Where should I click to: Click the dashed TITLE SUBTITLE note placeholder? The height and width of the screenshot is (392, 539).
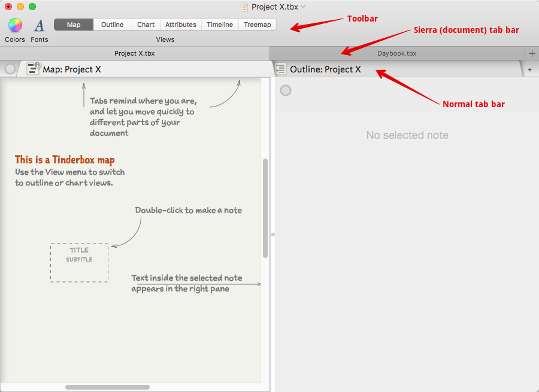tap(80, 262)
